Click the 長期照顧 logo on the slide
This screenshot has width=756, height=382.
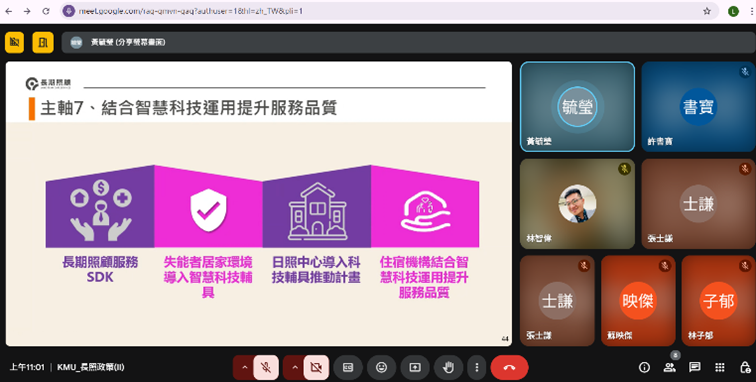[48, 83]
